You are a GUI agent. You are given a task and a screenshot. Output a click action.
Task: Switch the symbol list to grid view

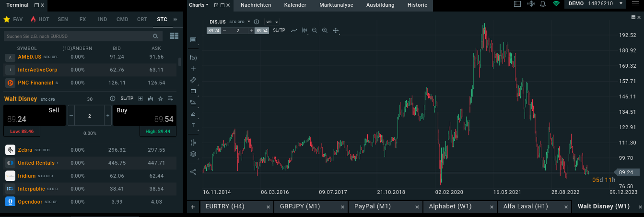coord(174,36)
